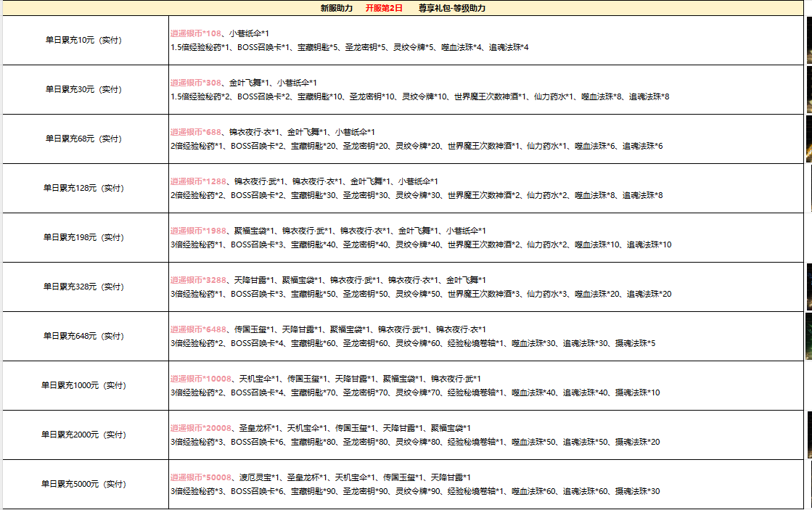Select the 单日累充2000元 tier cell
The height and width of the screenshot is (510, 812).
83,435
